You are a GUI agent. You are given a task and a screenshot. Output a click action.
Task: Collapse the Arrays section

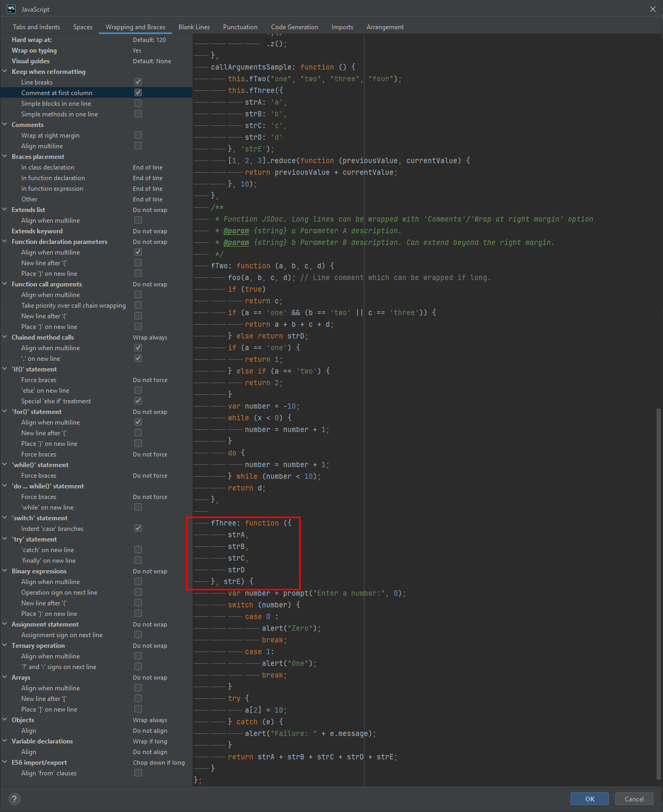(5, 677)
